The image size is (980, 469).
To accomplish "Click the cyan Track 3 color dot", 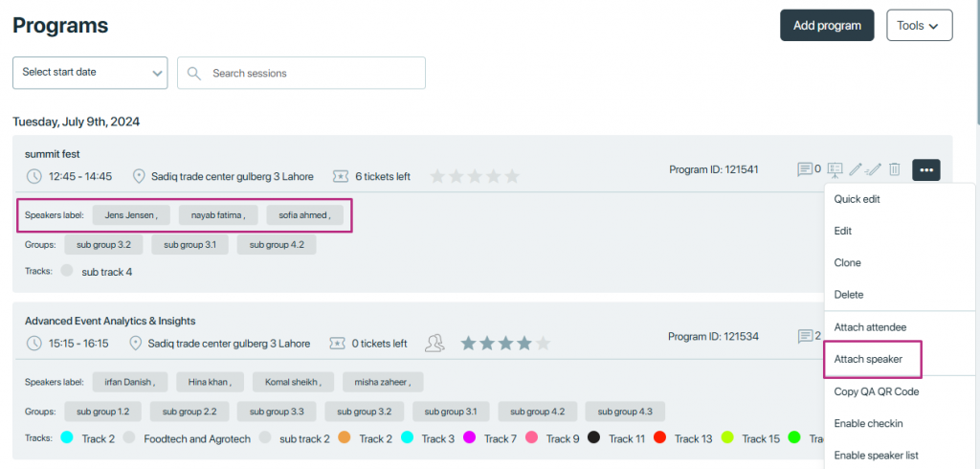I will pyautogui.click(x=407, y=437).
